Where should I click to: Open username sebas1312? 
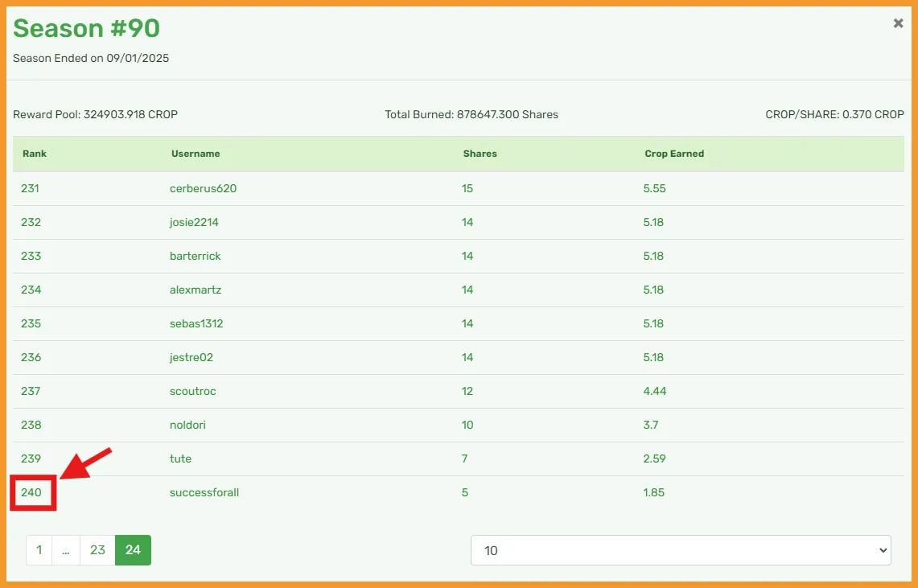tap(196, 323)
